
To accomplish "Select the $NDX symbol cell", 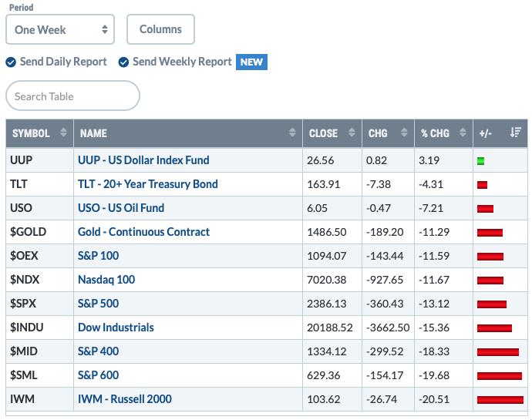I will 39,280.
